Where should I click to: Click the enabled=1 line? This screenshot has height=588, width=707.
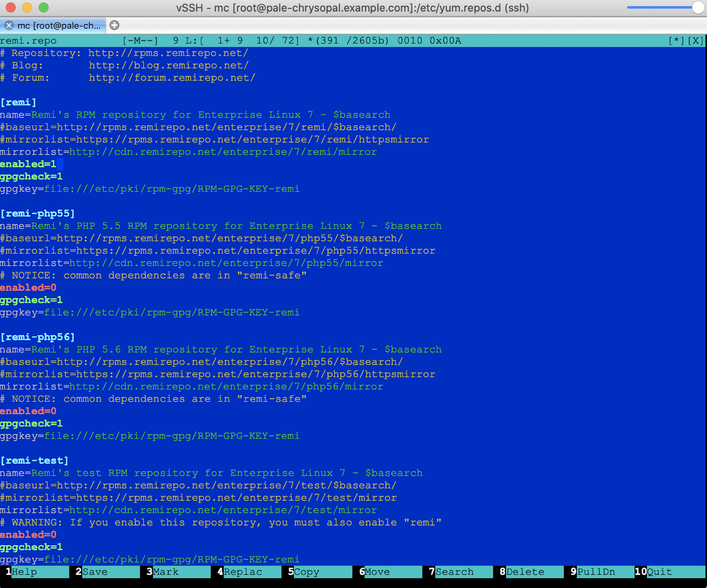(28, 164)
